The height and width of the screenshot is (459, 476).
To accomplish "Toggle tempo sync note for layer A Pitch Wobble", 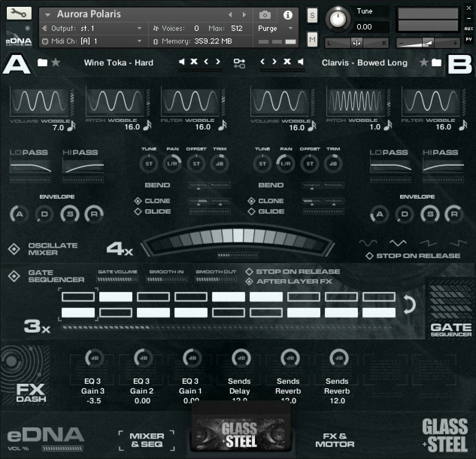I will (x=147, y=125).
